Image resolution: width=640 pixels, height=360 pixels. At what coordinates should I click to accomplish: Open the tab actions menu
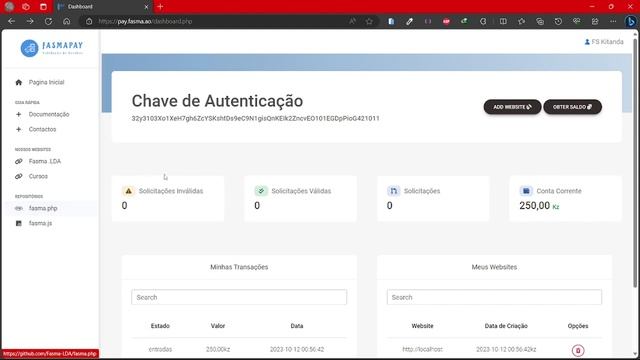(43, 7)
